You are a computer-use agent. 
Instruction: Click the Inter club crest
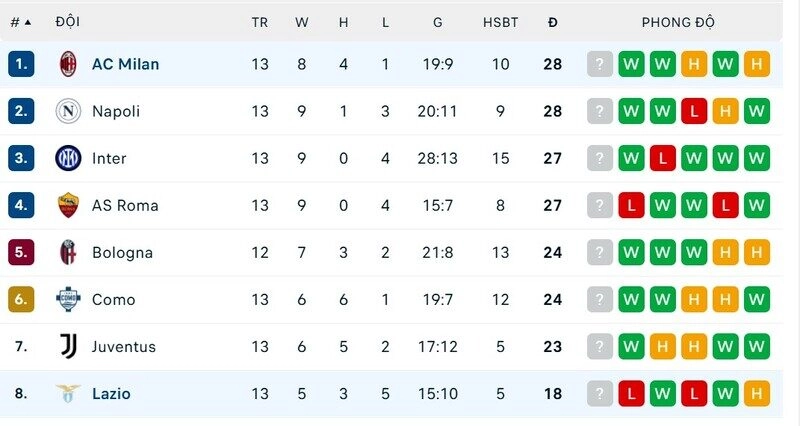pyautogui.click(x=68, y=158)
